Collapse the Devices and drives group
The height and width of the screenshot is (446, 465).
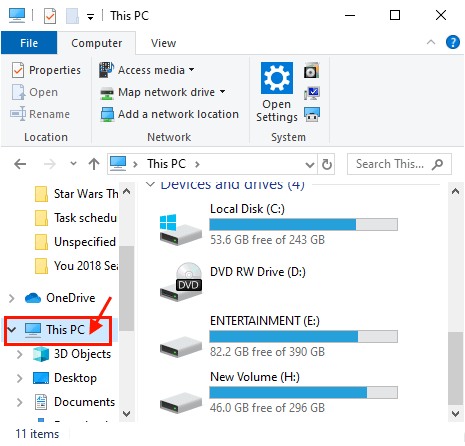pyautogui.click(x=151, y=184)
